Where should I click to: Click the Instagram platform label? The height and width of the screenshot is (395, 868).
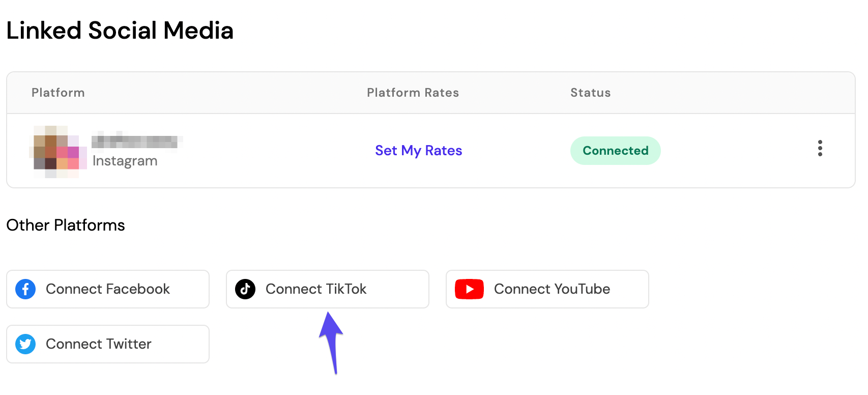tap(125, 161)
